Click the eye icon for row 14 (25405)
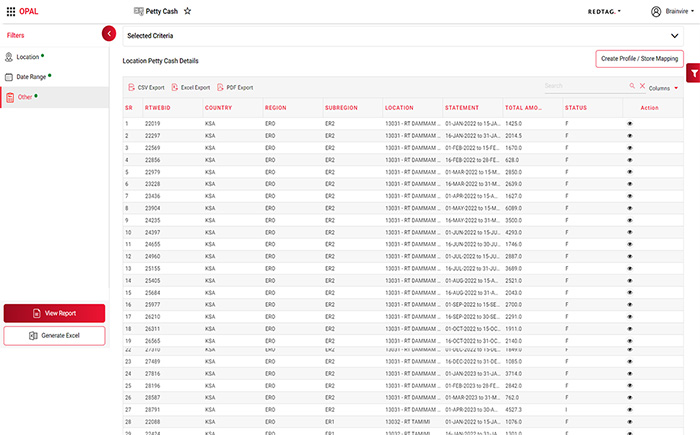The height and width of the screenshot is (435, 700). coord(630,280)
